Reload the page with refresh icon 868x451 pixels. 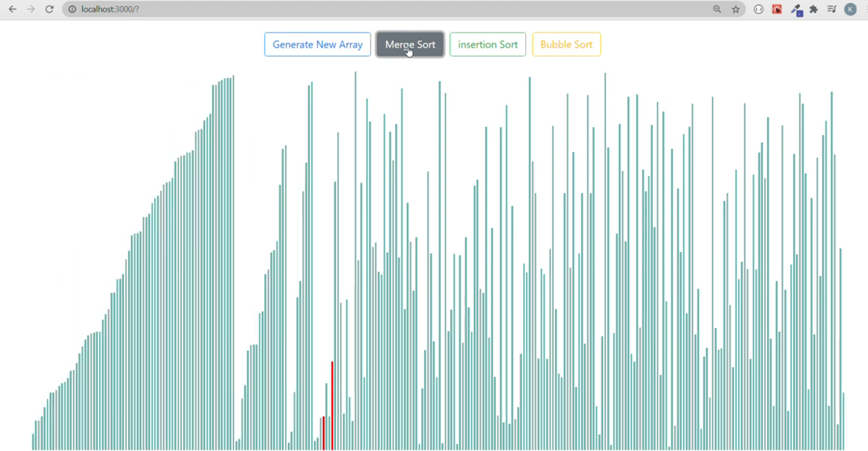pyautogui.click(x=49, y=9)
